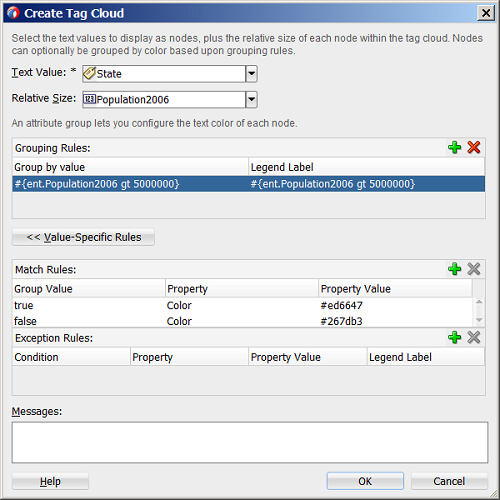
Task: Click the #ed6647 color property value
Action: (341, 305)
